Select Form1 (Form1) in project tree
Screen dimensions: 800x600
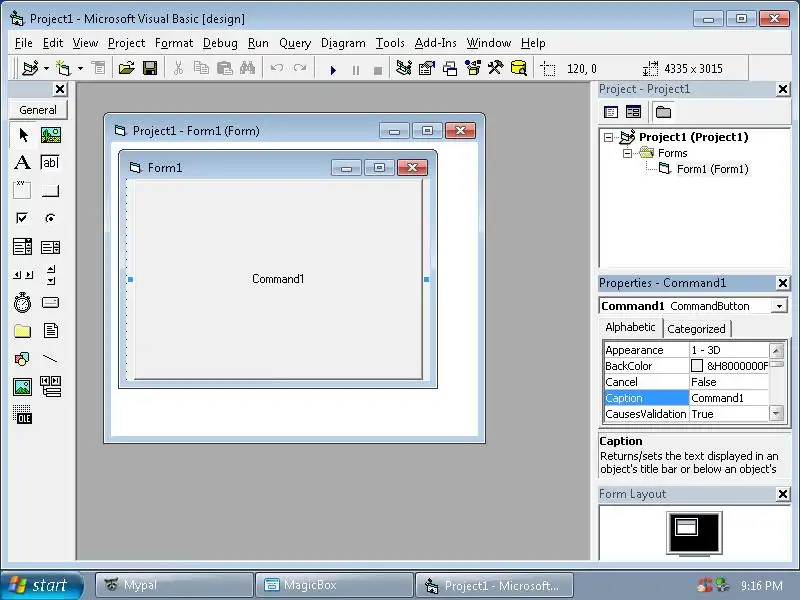click(x=712, y=169)
